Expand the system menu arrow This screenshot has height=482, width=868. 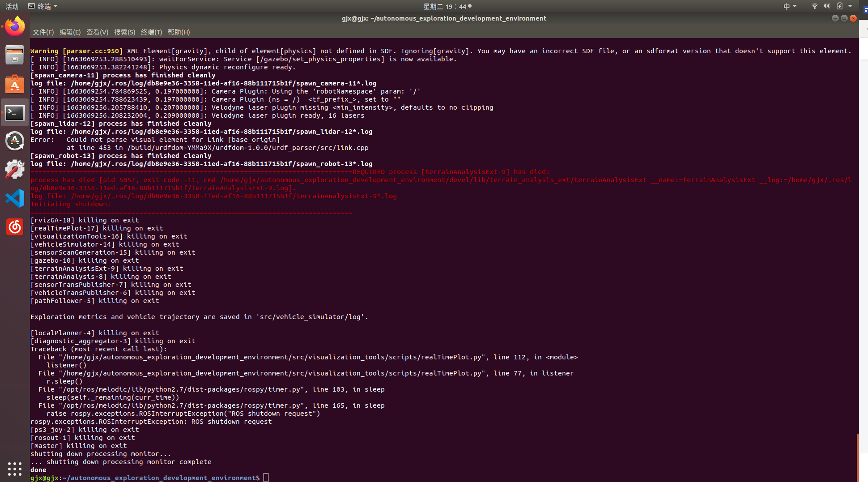coord(850,6)
